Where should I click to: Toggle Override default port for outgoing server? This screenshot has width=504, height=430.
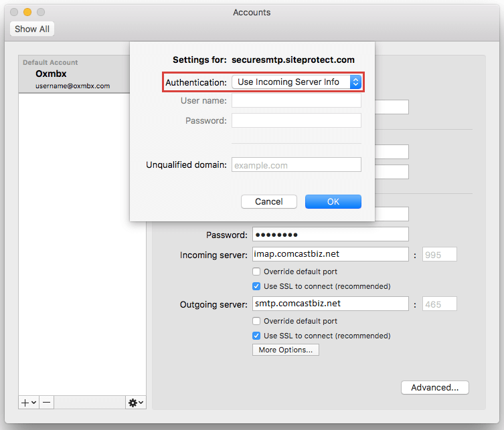tap(256, 321)
